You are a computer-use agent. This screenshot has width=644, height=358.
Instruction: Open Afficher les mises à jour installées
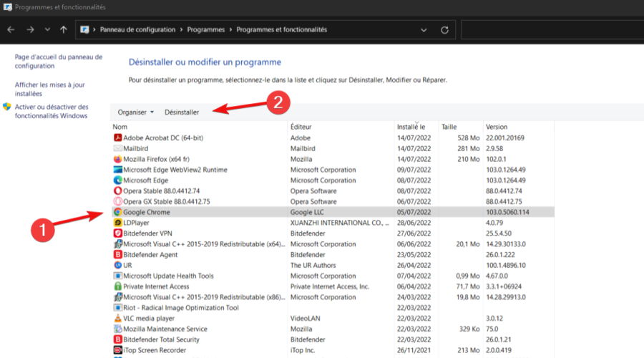49,89
